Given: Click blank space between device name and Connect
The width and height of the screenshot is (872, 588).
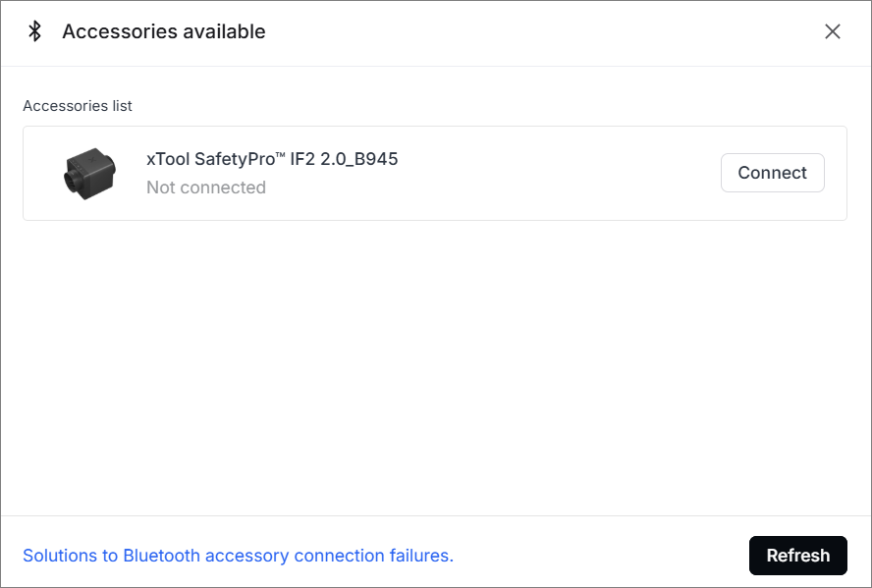Looking at the screenshot, I should point(560,173).
